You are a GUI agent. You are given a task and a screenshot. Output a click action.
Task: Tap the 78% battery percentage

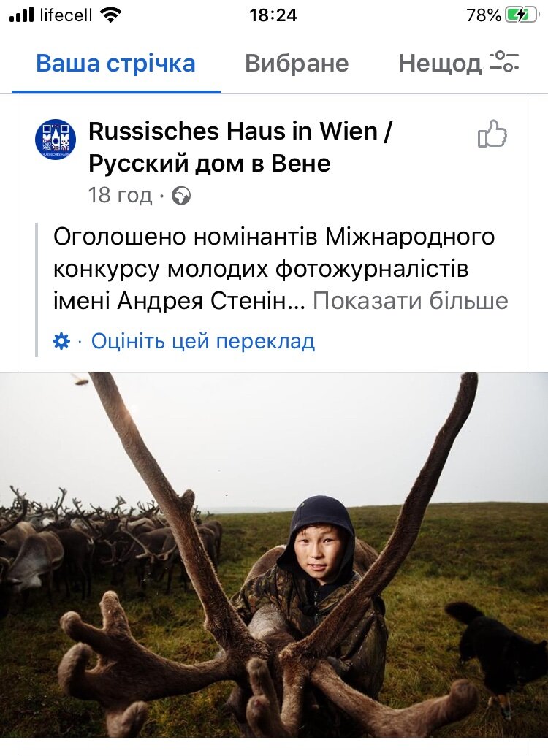click(x=484, y=15)
